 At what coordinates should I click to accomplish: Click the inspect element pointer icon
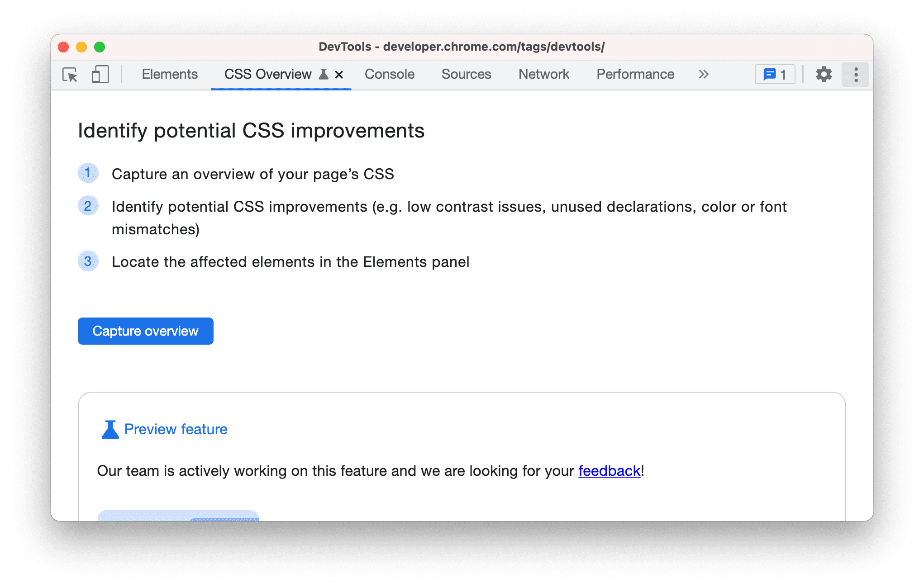click(69, 74)
